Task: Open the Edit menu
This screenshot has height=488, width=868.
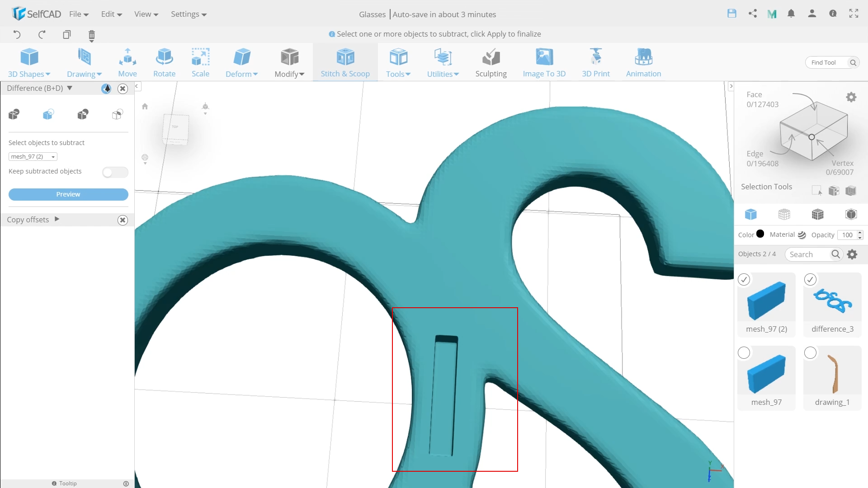Action: (111, 14)
